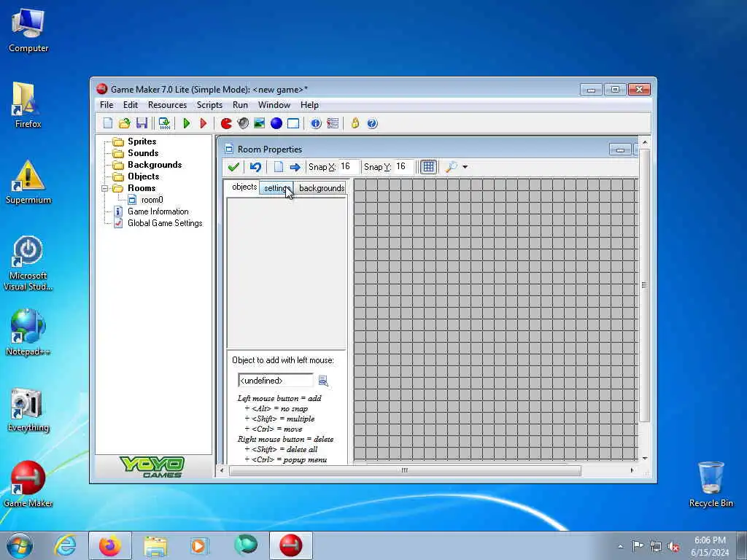
Task: Click the <undefined> object field
Action: [275, 381]
